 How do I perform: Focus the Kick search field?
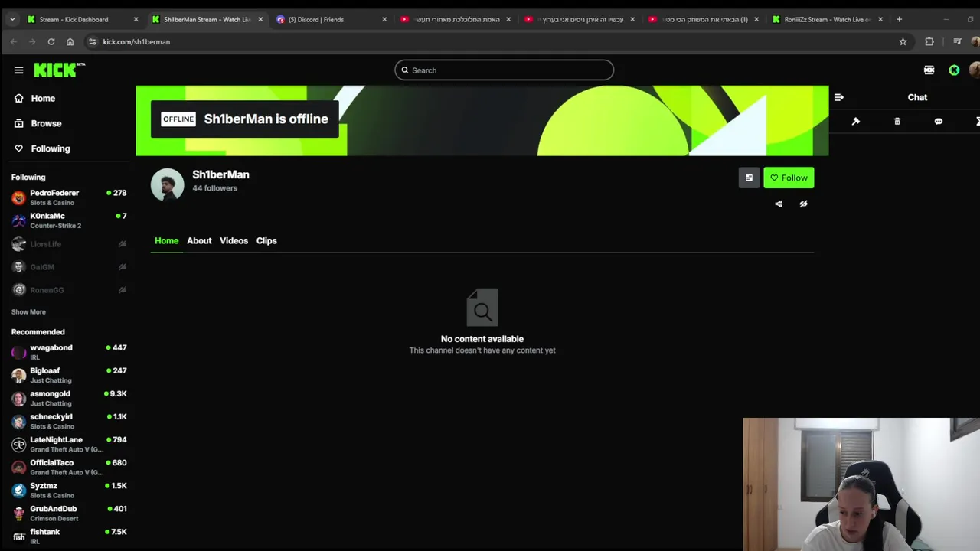click(504, 70)
